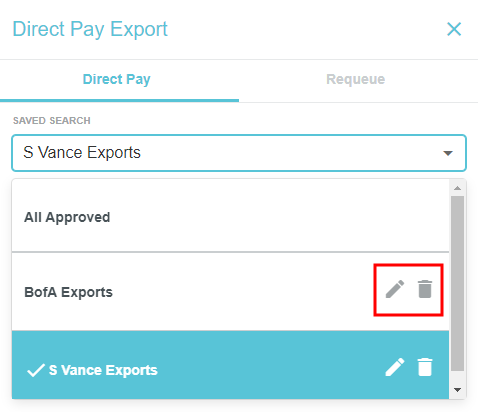Click the list scrollbar thumb
This screenshot has height=412, width=478.
click(457, 283)
